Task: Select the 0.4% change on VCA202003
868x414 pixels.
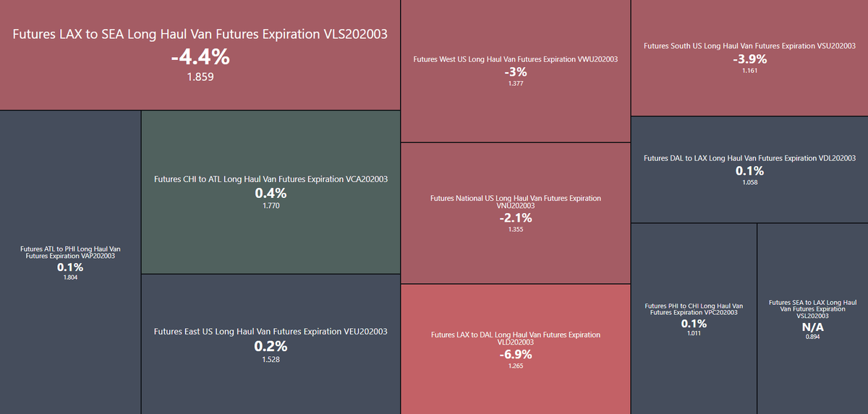Action: (271, 194)
